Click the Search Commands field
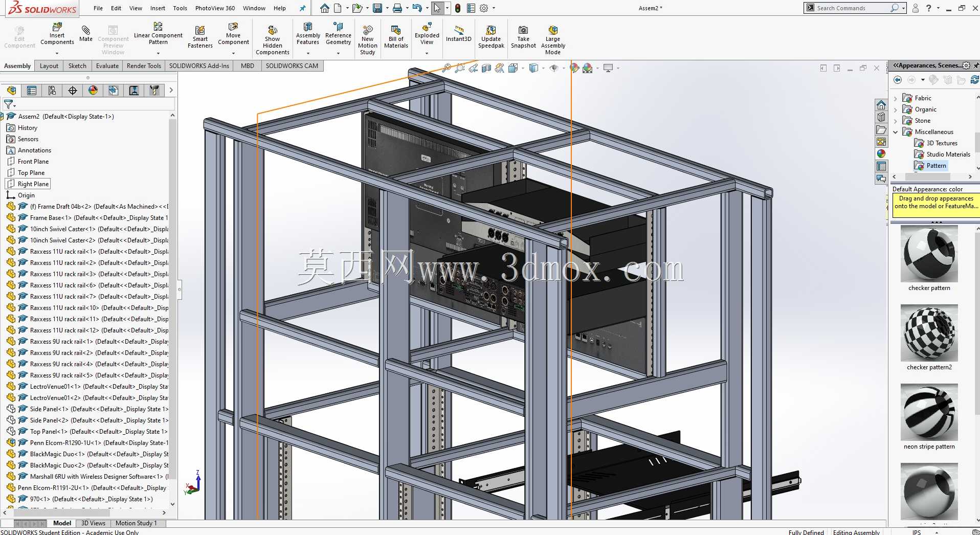Screen dimensions: 980x535 pos(852,8)
